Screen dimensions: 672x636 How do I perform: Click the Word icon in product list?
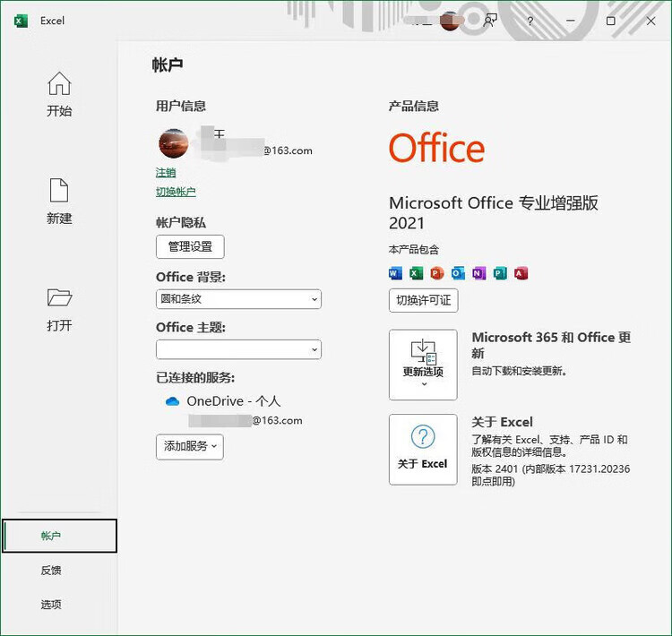395,273
